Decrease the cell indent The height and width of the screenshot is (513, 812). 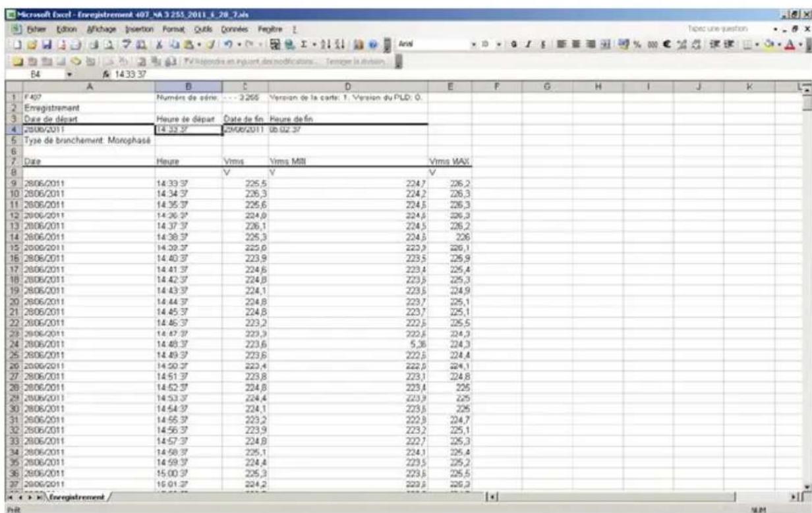[714, 44]
